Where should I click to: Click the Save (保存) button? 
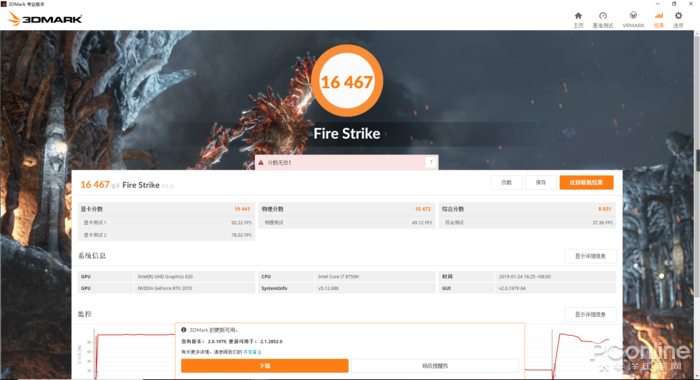point(541,182)
